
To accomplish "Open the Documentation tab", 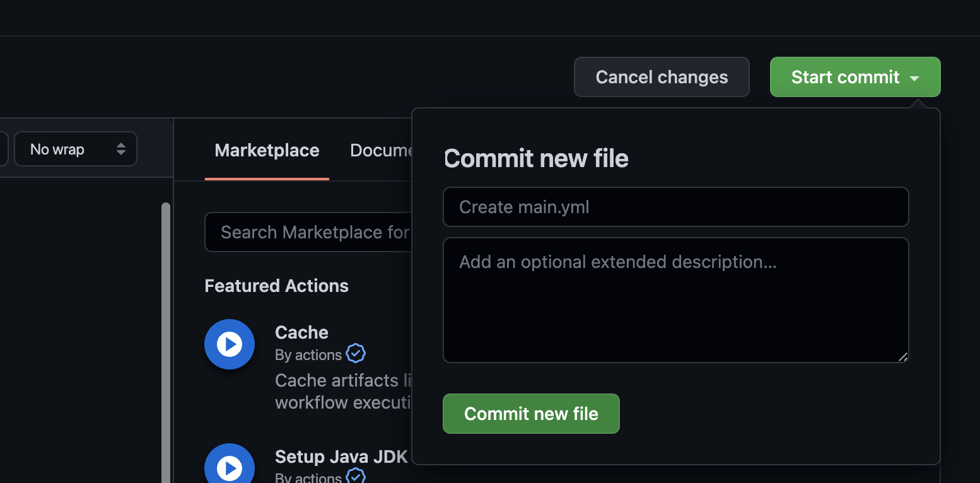I will (381, 151).
